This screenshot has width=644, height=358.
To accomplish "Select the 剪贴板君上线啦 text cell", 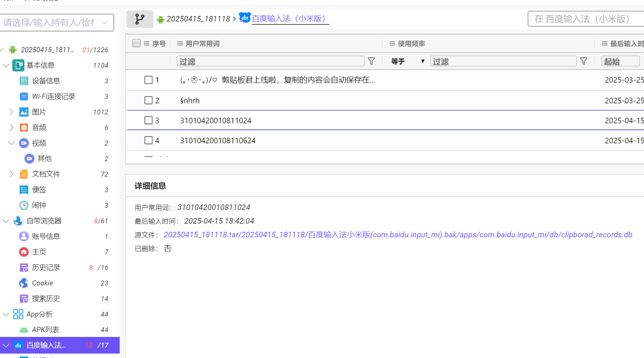I will click(x=278, y=80).
